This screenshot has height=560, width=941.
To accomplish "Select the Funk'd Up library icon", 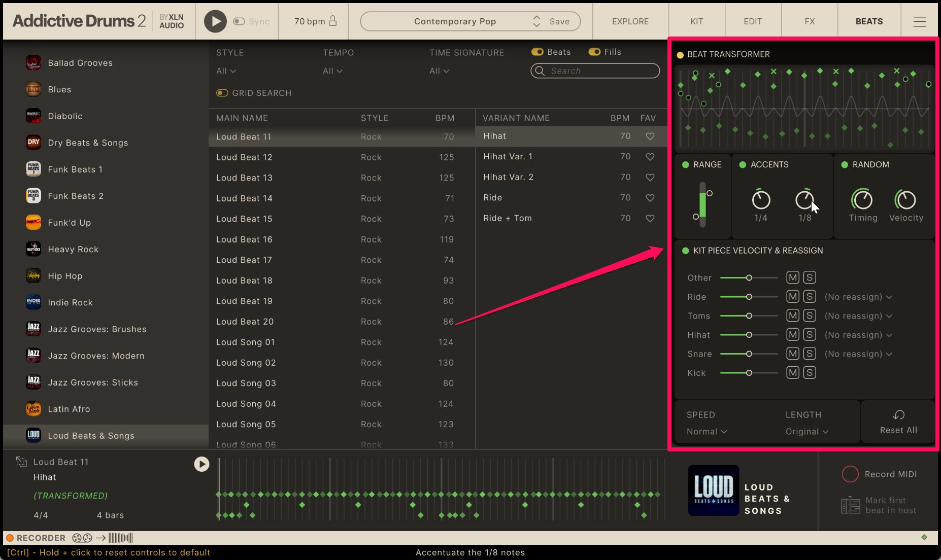I will click(x=33, y=223).
